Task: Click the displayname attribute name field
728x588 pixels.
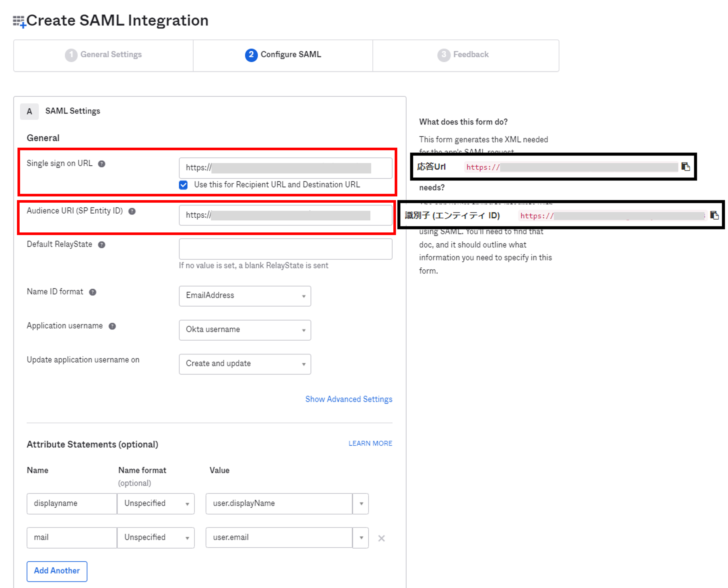Action: (x=72, y=504)
